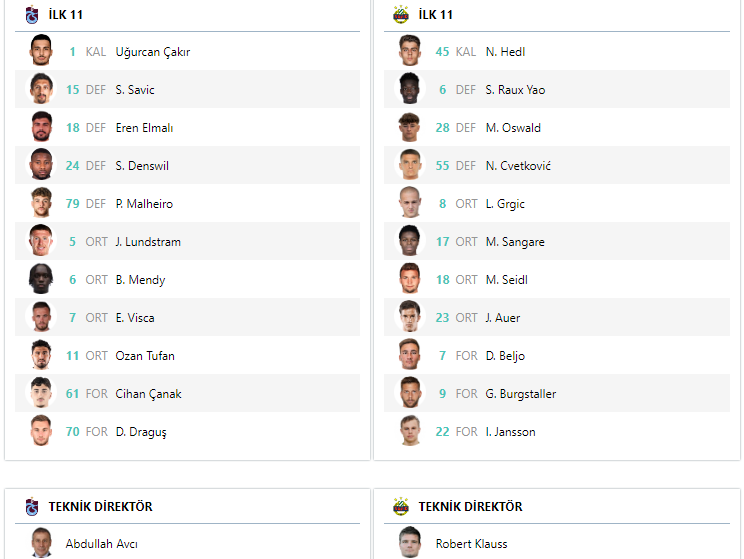Select the photo of B. Mendy

click(41, 279)
